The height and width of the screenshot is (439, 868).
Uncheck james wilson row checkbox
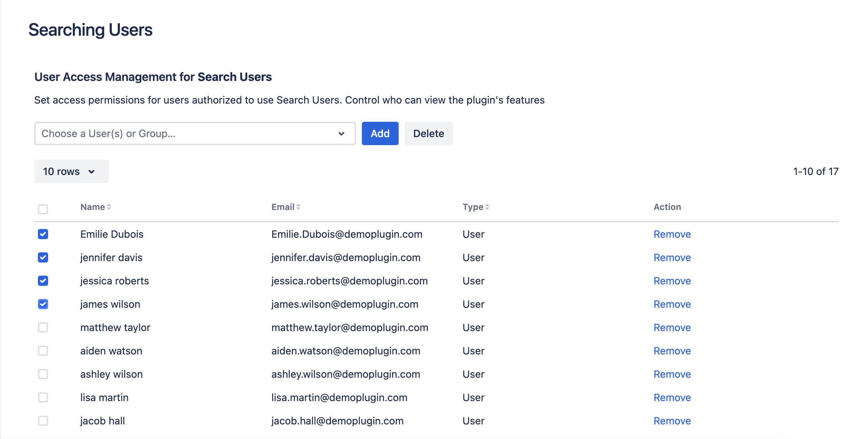pyautogui.click(x=43, y=304)
